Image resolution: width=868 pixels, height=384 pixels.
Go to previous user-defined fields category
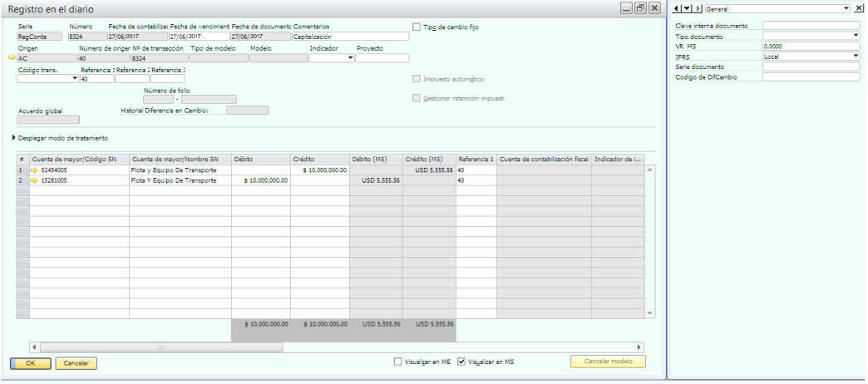(675, 7)
